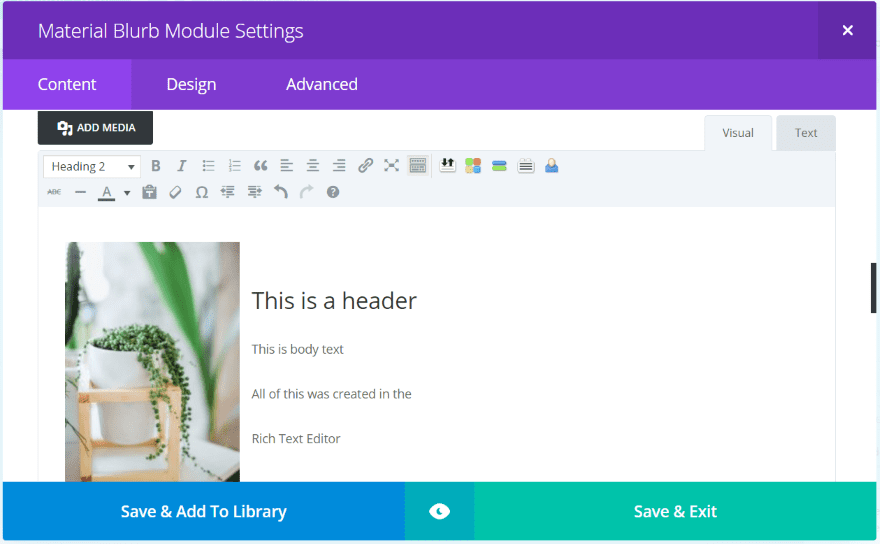The height and width of the screenshot is (544, 880).
Task: Insert or edit link
Action: [365, 166]
